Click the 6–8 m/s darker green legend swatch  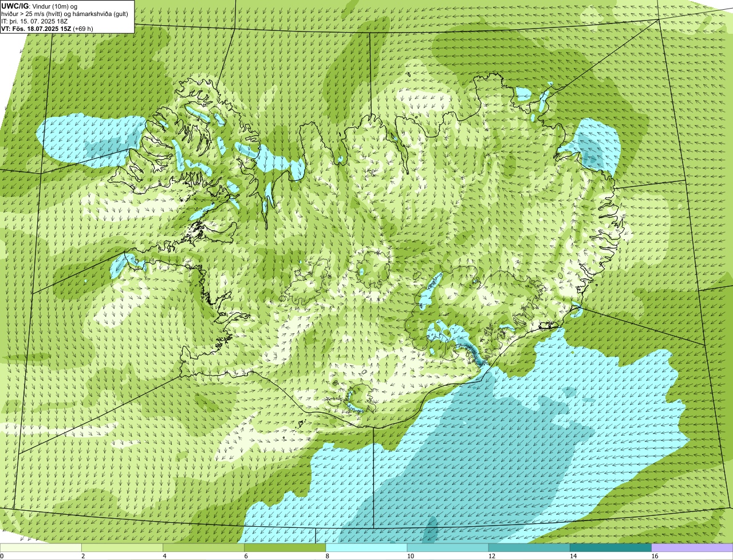pyautogui.click(x=285, y=547)
